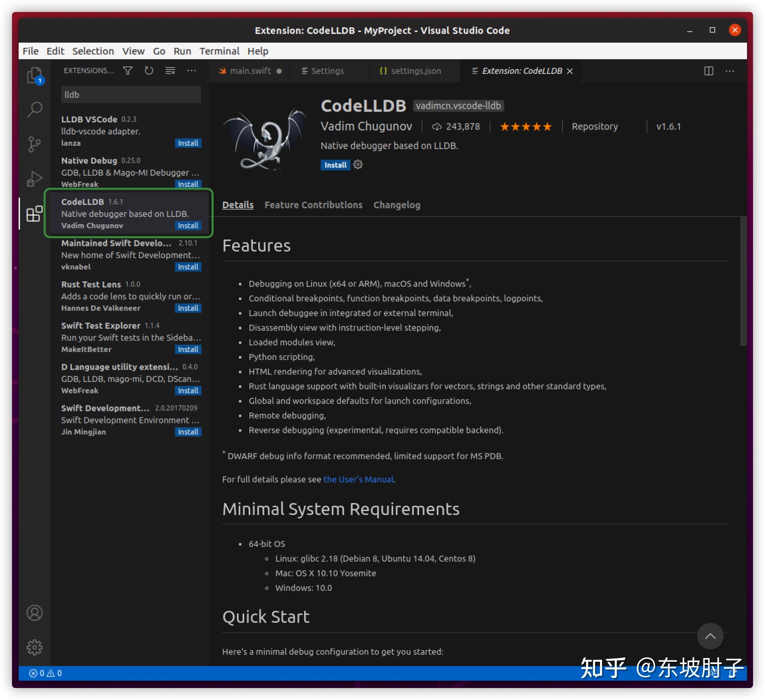
Task: Clear extensions search results icon
Action: 170,71
